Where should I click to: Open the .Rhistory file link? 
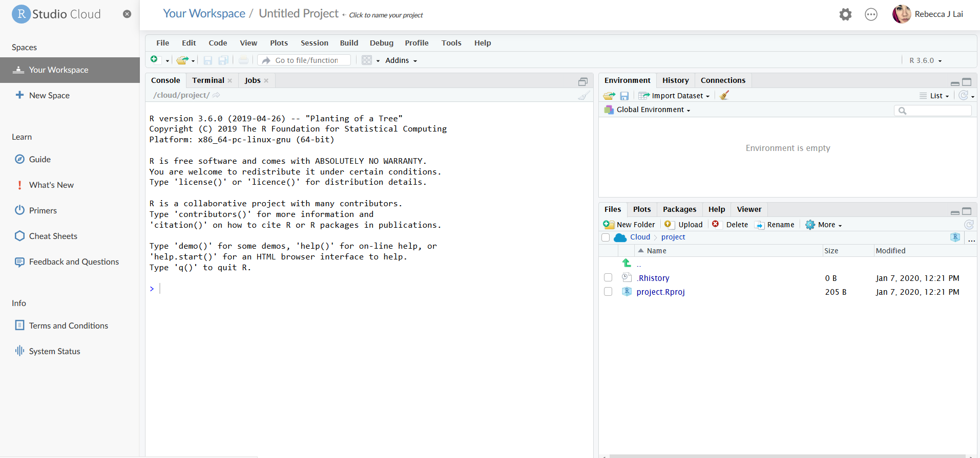[x=653, y=278]
